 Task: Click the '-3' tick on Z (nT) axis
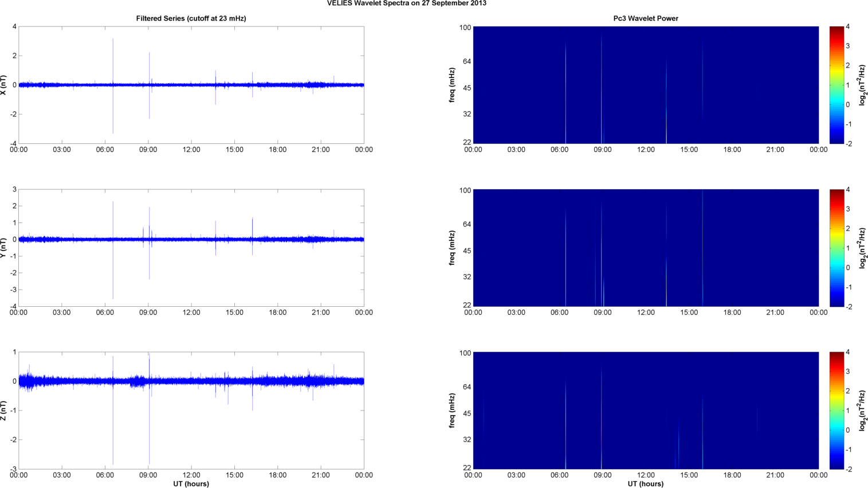tap(13, 470)
